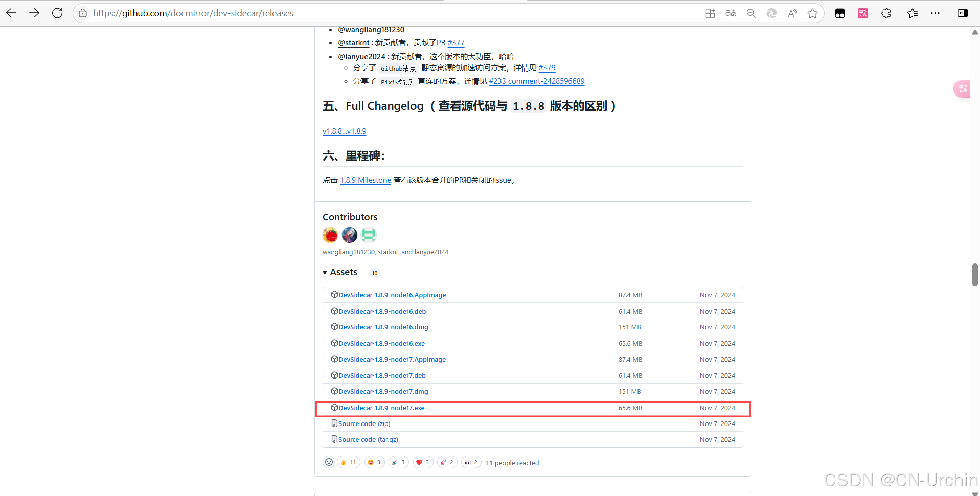
Task: Open @wangliang181230 mention link
Action: (371, 30)
